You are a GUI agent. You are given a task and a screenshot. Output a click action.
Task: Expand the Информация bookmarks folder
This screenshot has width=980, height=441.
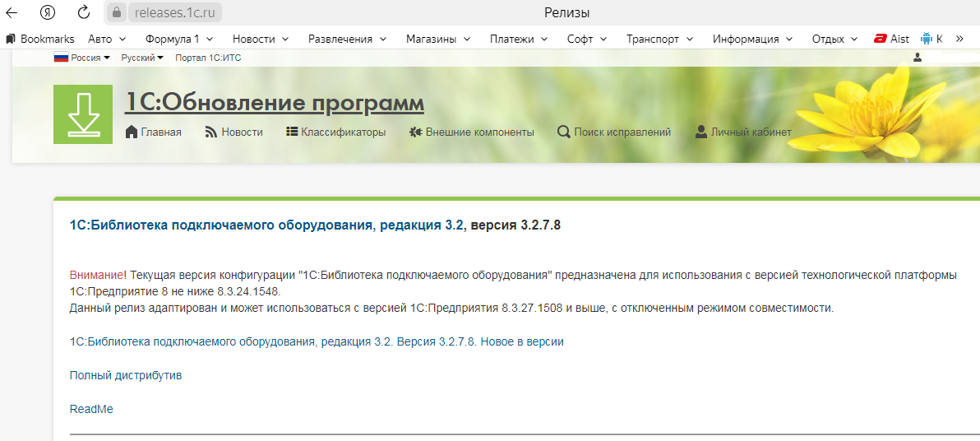pos(752,39)
